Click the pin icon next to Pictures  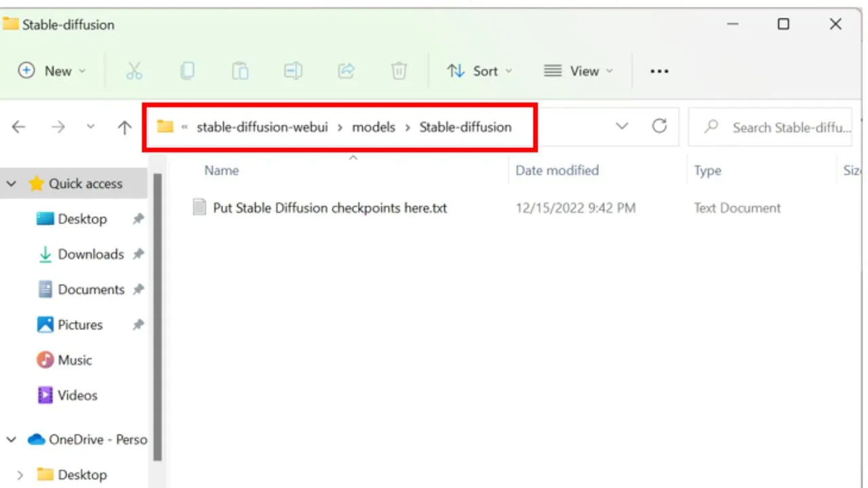[138, 325]
